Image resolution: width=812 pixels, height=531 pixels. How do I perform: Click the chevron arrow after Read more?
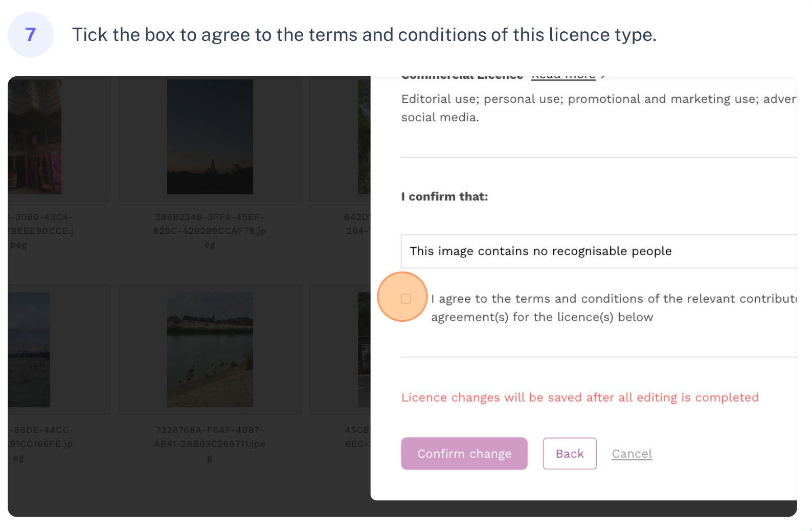(603, 77)
